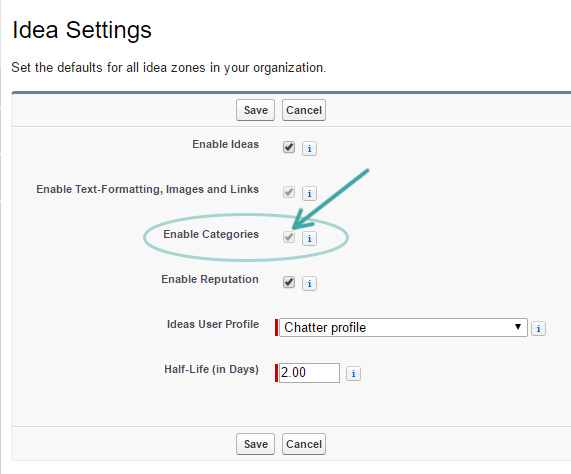
Task: Click the Idea Settings heading
Action: [82, 30]
